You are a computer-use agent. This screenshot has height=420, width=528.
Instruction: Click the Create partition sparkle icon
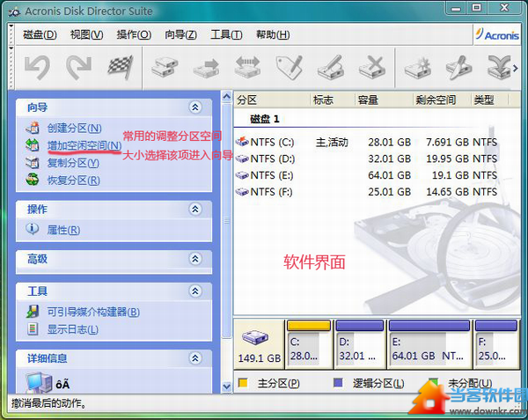[418, 68]
